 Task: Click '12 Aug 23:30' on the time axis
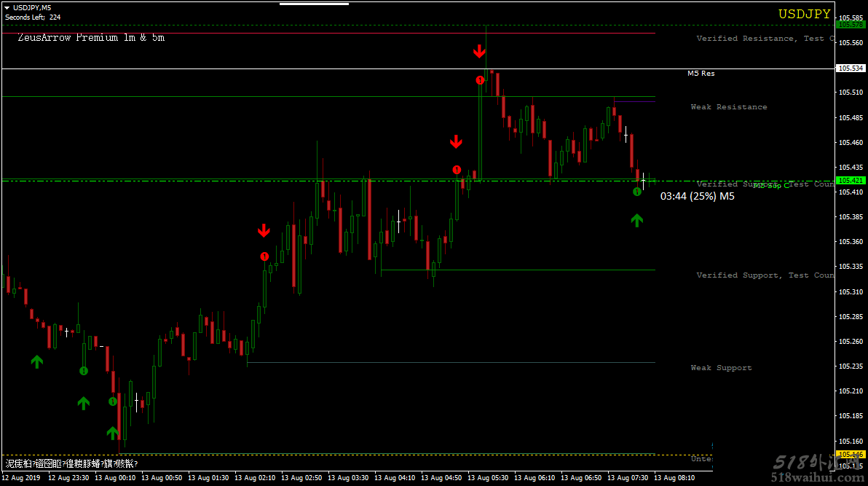(68, 478)
